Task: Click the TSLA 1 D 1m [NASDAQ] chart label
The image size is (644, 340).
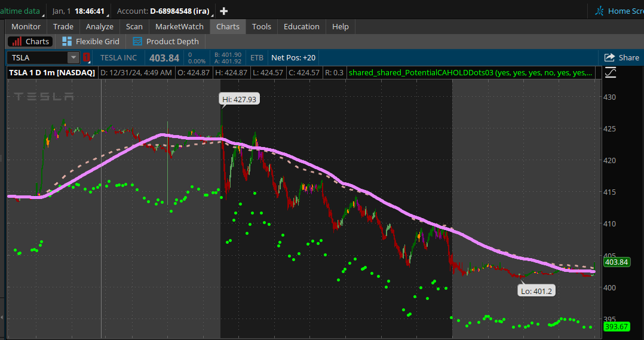Action: [52, 73]
